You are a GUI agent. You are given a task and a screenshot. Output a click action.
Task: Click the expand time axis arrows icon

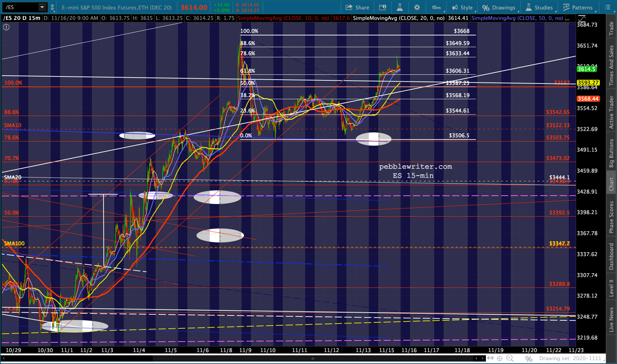490,358
